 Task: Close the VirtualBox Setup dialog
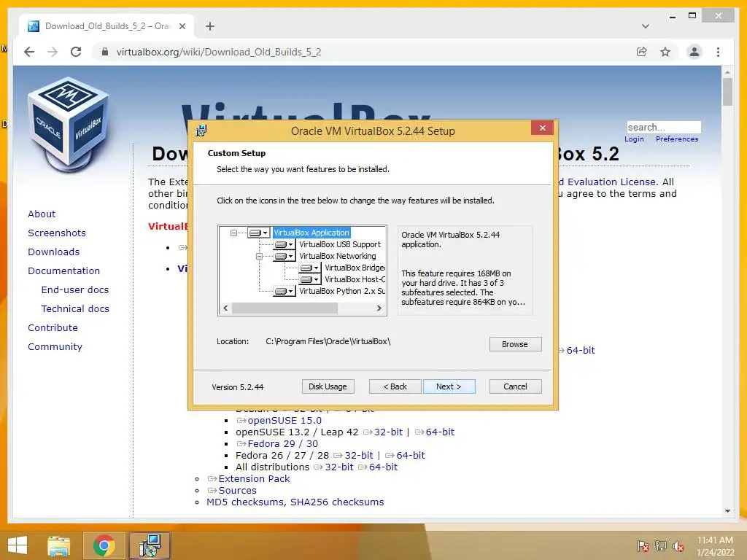pyautogui.click(x=542, y=128)
